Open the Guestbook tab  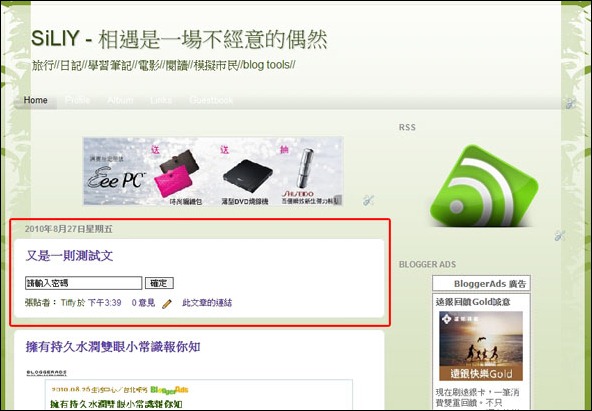pyautogui.click(x=211, y=100)
